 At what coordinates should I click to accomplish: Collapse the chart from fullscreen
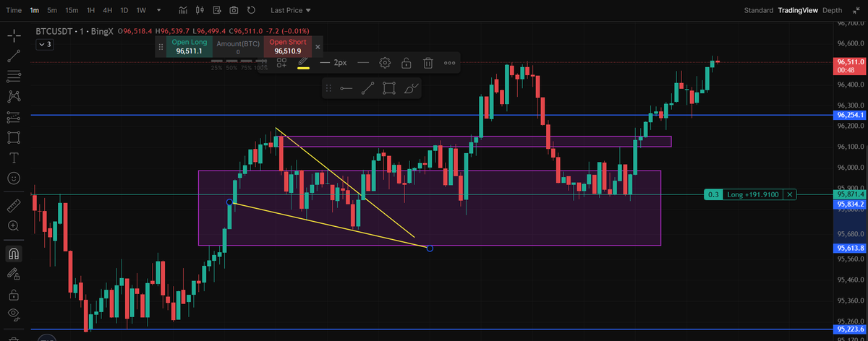tap(856, 10)
